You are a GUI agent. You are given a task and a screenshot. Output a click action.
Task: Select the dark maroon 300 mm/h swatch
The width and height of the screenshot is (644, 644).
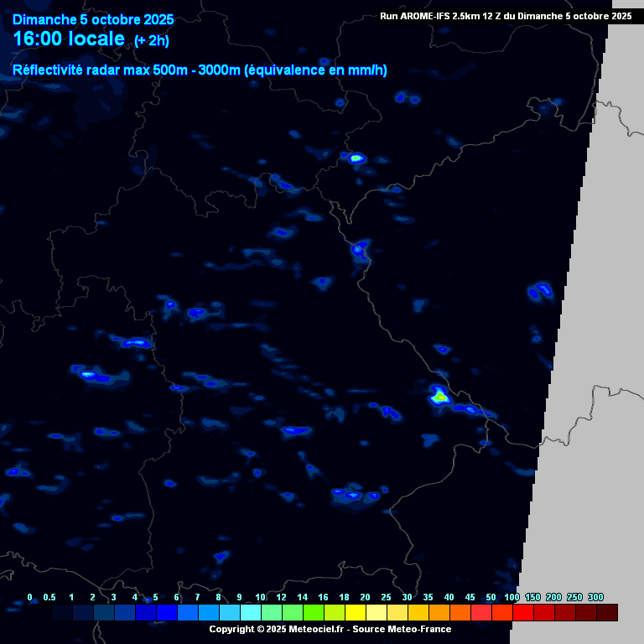click(607, 613)
